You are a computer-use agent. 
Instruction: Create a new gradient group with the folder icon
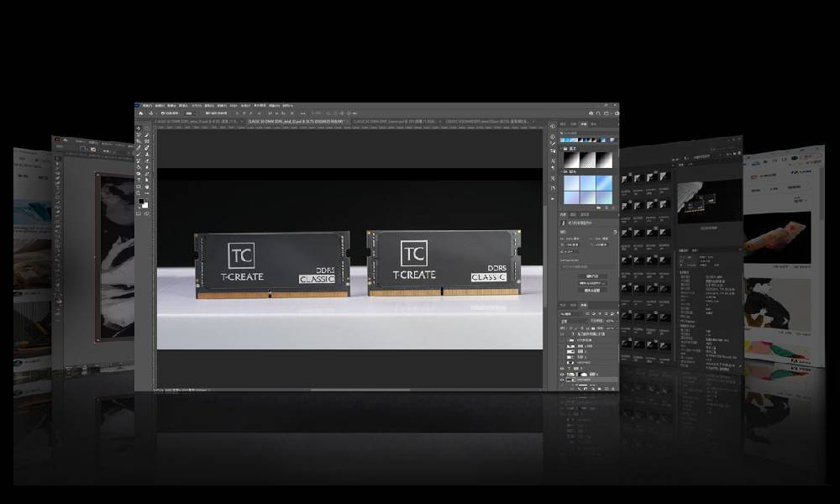(x=599, y=207)
